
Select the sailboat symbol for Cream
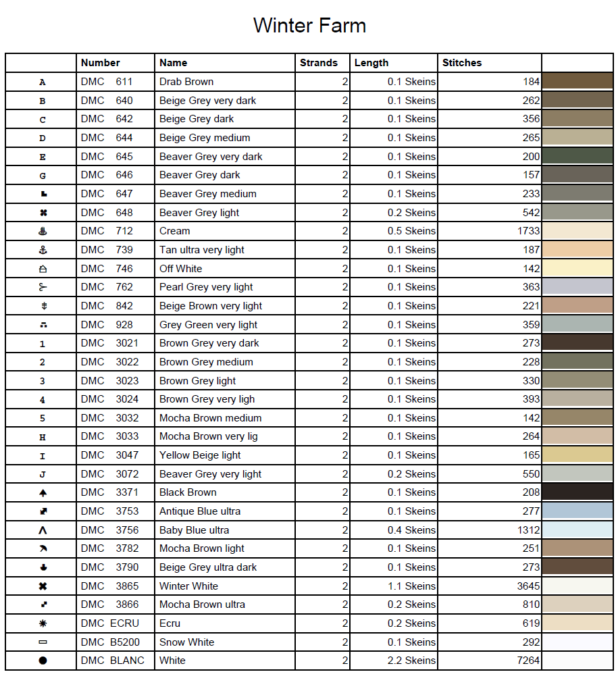[43, 231]
